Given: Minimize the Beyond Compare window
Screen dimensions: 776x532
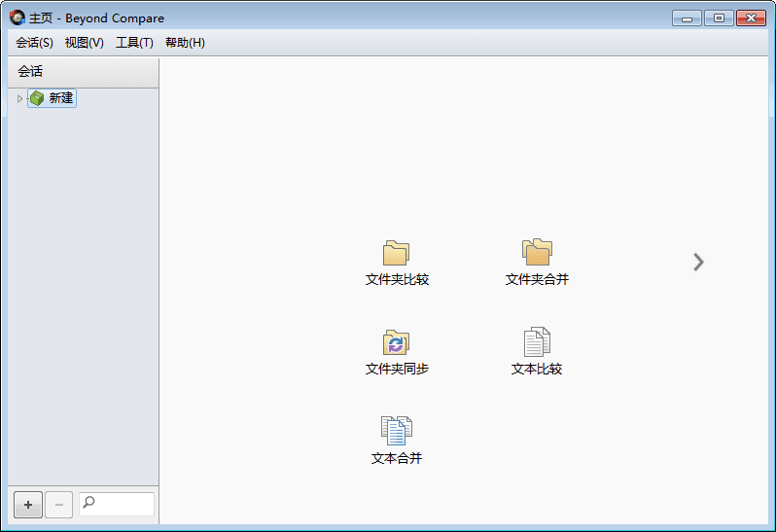Looking at the screenshot, I should (x=687, y=18).
